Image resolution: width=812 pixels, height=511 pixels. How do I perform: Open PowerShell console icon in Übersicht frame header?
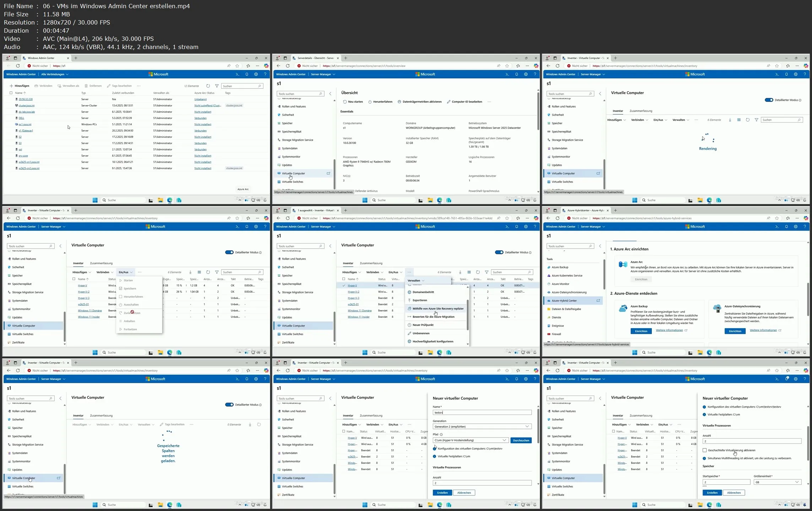coord(507,74)
